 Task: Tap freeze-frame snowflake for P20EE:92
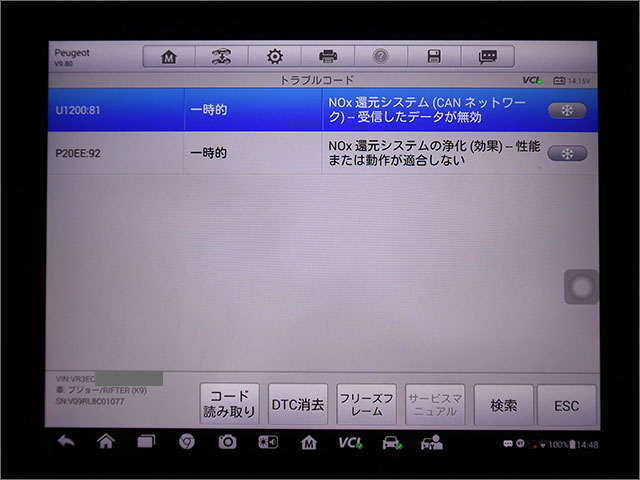pos(567,153)
